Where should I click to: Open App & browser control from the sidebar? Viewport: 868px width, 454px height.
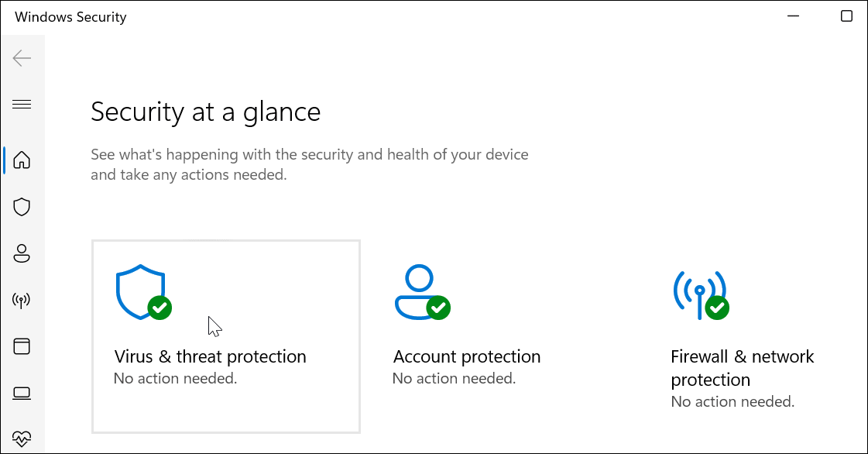(22, 346)
